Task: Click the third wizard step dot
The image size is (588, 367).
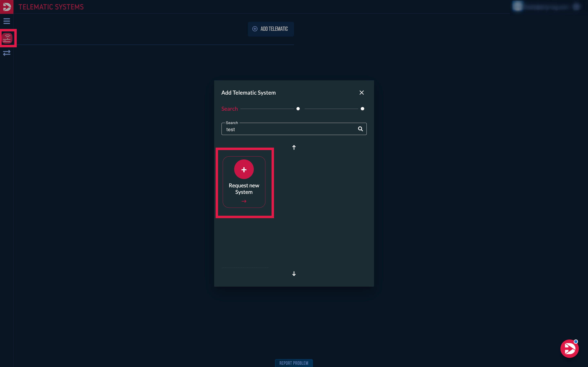Action: [x=362, y=109]
